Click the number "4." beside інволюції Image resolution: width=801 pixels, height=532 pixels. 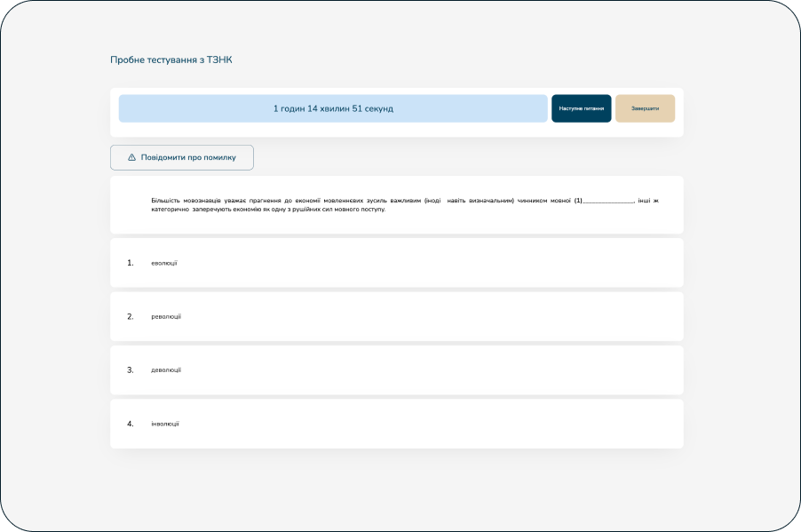[131, 424]
